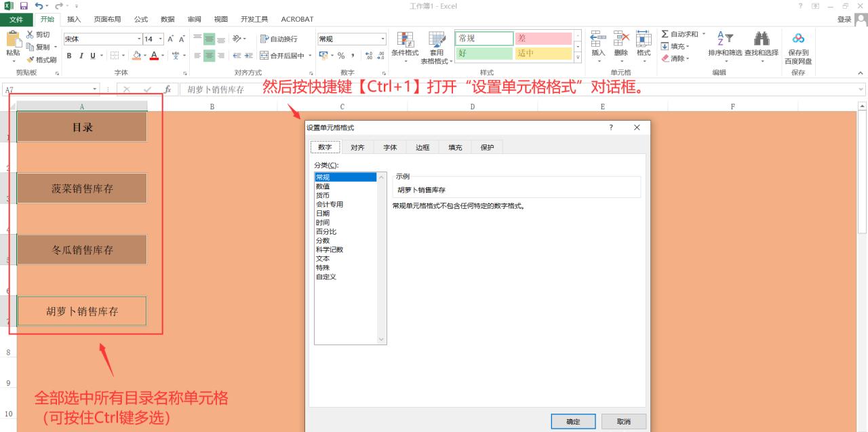
Task: Open 排序和筛选 sort and filter
Action: (x=725, y=47)
